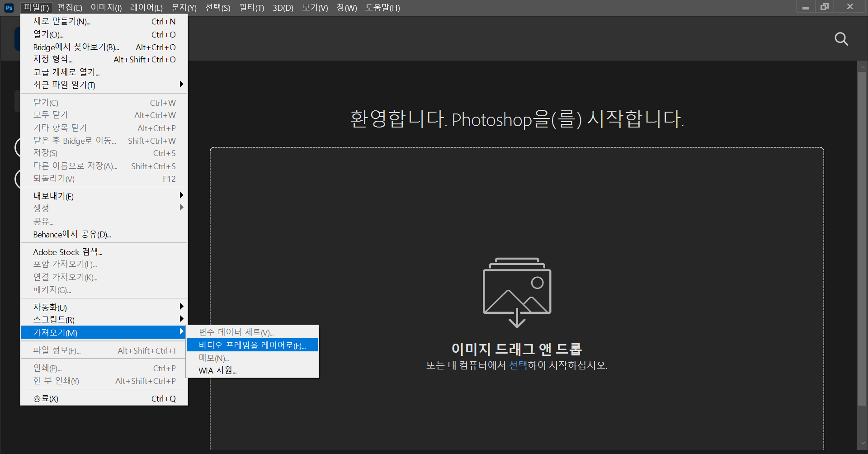This screenshot has width=868, height=454.
Task: Open the 레이어(L) menu
Action: click(146, 8)
